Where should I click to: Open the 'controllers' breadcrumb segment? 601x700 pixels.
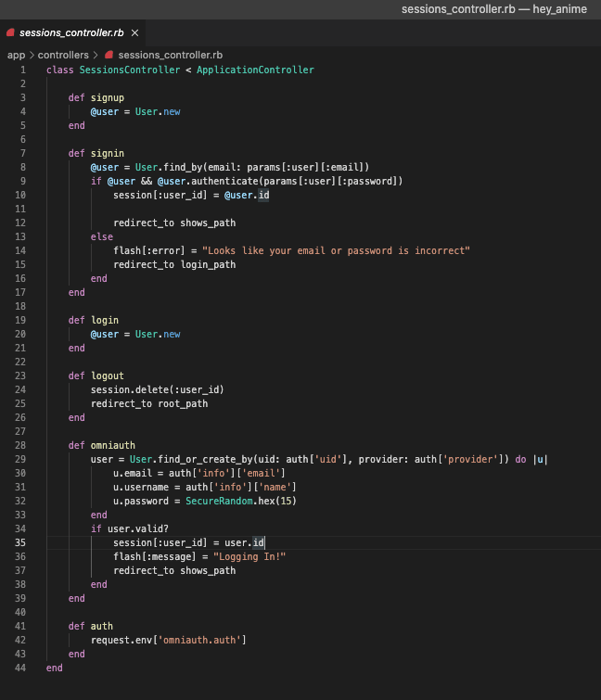click(x=63, y=55)
